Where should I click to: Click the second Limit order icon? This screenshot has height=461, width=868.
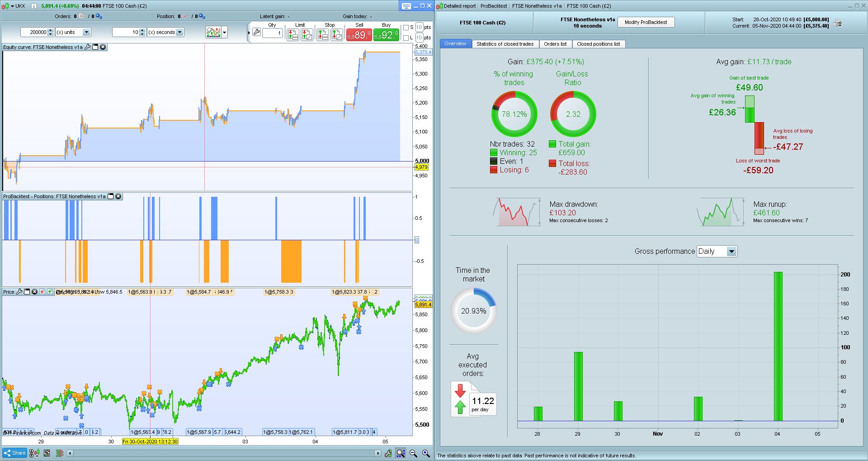(x=307, y=35)
